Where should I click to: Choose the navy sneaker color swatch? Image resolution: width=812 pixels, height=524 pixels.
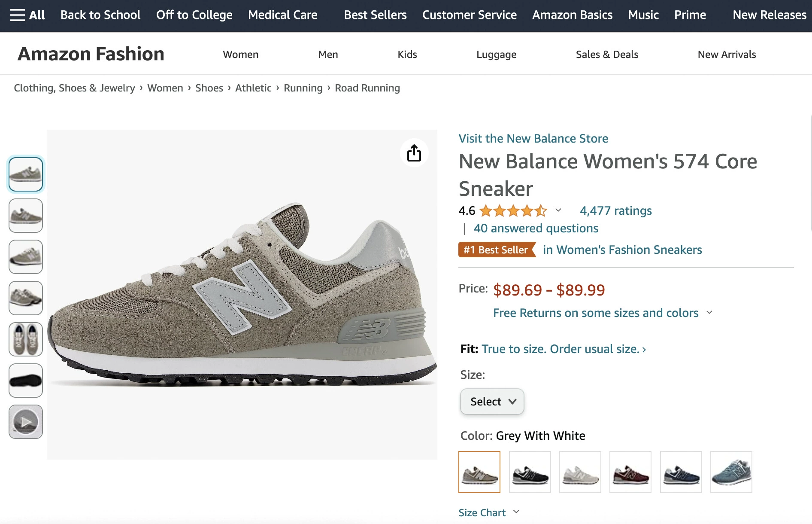(x=681, y=472)
